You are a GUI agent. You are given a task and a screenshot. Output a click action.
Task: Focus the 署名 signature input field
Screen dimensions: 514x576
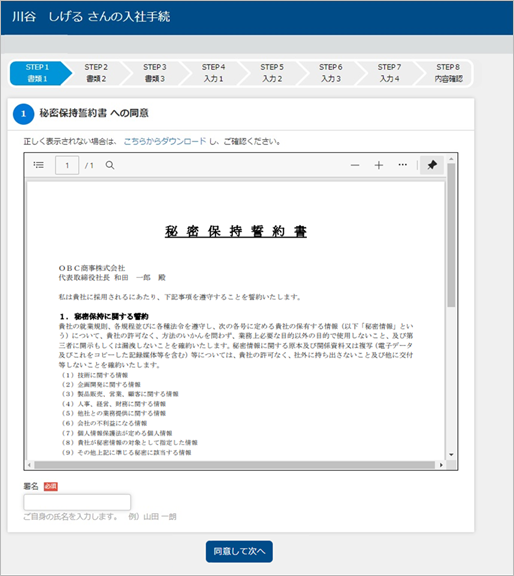77,502
